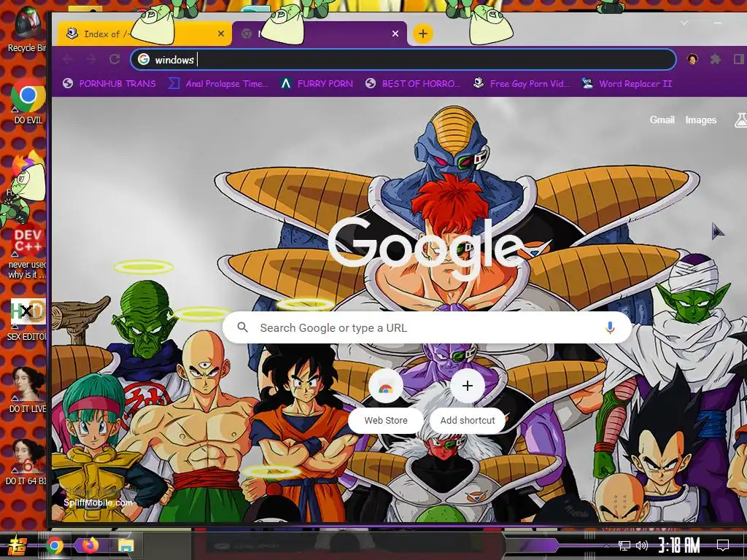The image size is (747, 560).
Task: Select the Dev C++ desktop shortcut
Action: pos(28,252)
